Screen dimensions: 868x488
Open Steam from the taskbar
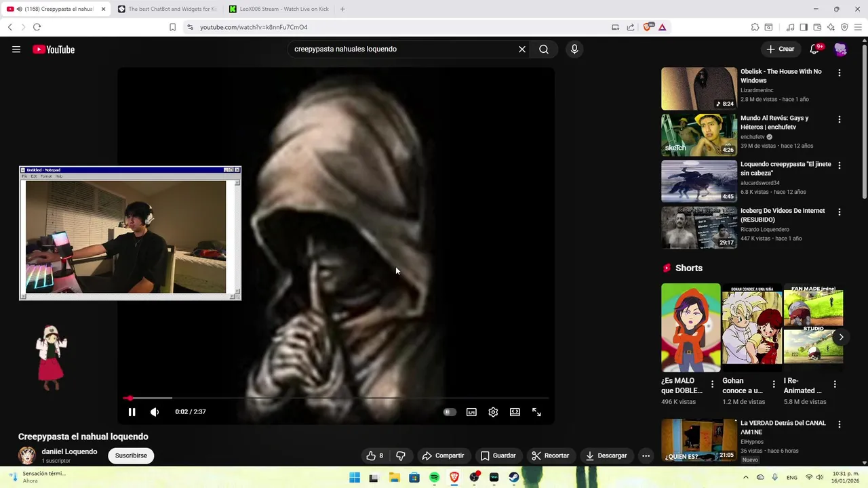(514, 477)
